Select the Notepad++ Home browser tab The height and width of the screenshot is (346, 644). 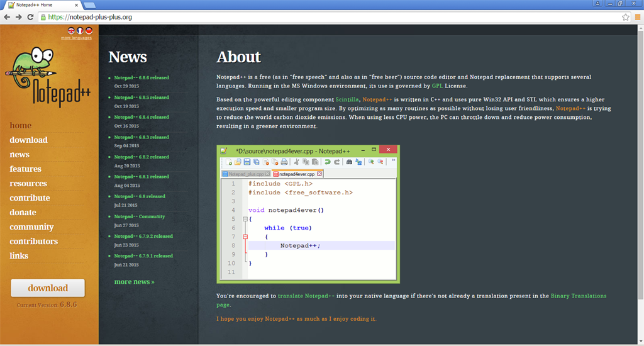43,5
